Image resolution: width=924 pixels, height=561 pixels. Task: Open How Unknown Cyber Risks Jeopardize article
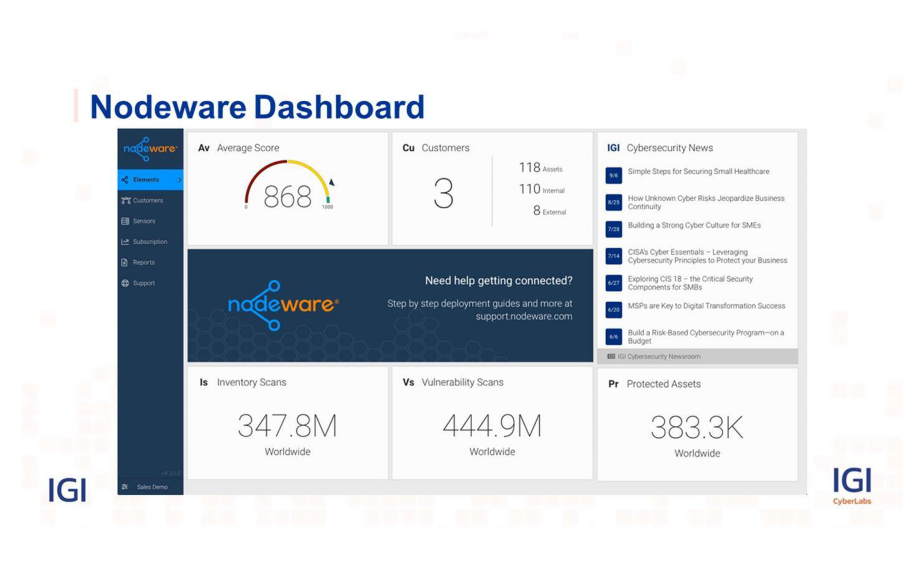(x=706, y=203)
